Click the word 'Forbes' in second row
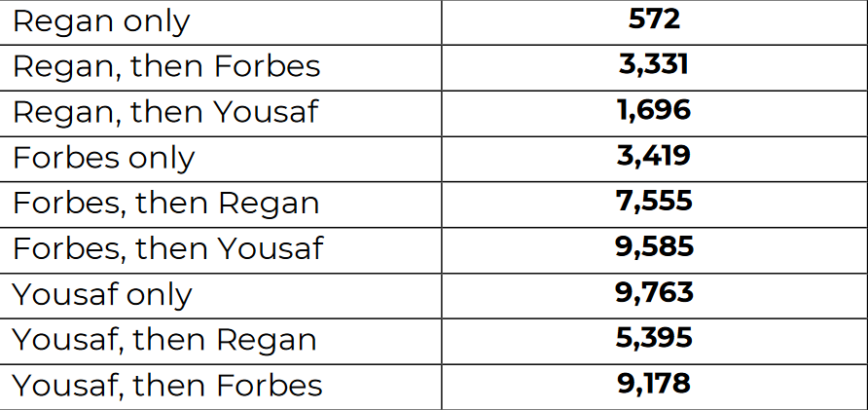The image size is (868, 410). click(x=268, y=66)
